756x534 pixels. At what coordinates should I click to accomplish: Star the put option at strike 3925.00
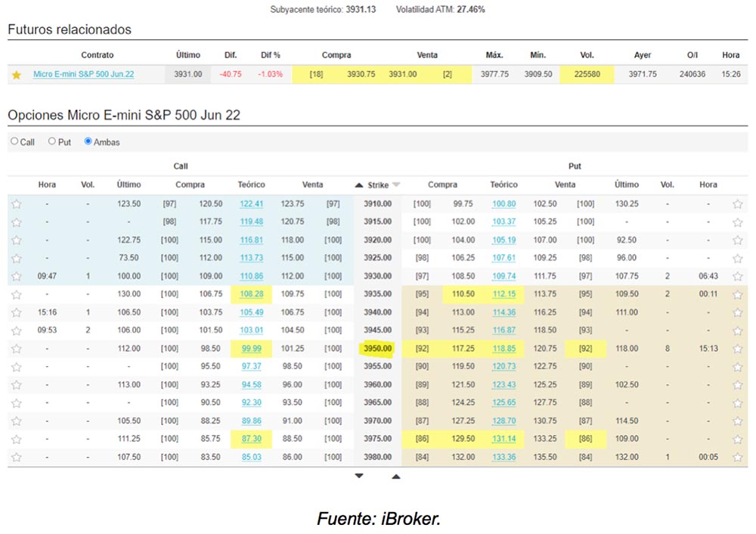click(738, 258)
